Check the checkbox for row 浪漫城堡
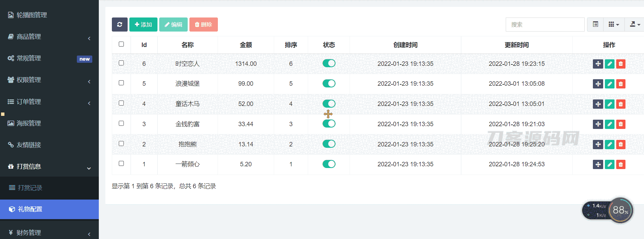 click(121, 83)
